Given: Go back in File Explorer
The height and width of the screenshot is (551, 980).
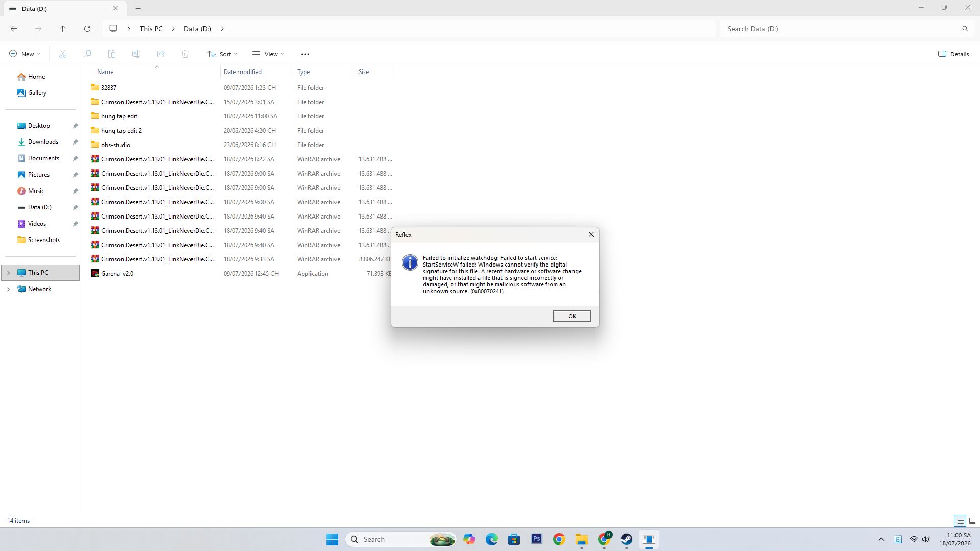Looking at the screenshot, I should point(14,29).
